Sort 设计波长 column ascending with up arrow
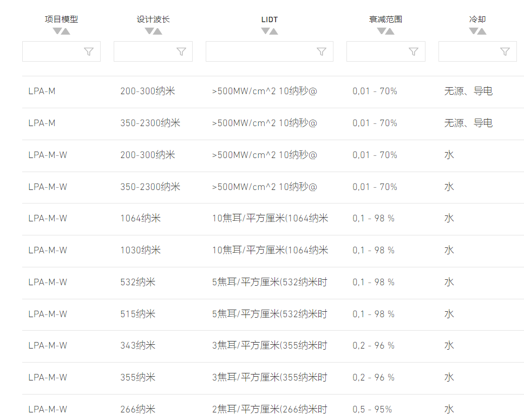Image resolution: width=524 pixels, height=420 pixels. coord(158,31)
